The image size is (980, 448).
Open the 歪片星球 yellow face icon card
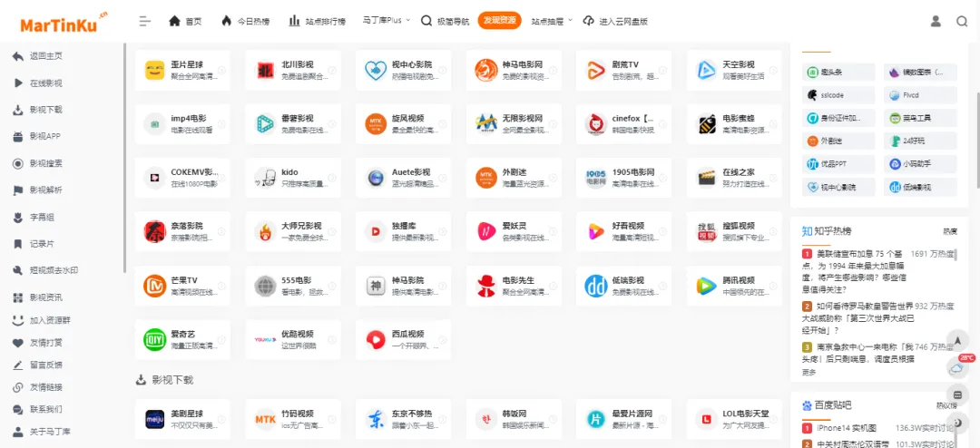(x=182, y=70)
